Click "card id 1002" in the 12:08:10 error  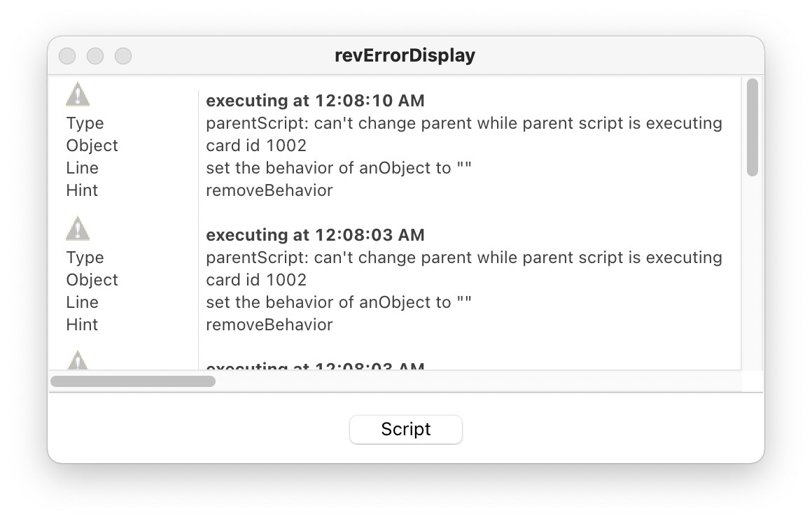(256, 146)
